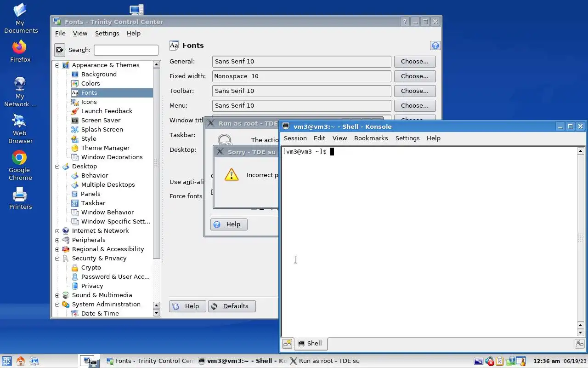The height and width of the screenshot is (368, 588).
Task: Select Date & Time tree item
Action: click(x=100, y=313)
